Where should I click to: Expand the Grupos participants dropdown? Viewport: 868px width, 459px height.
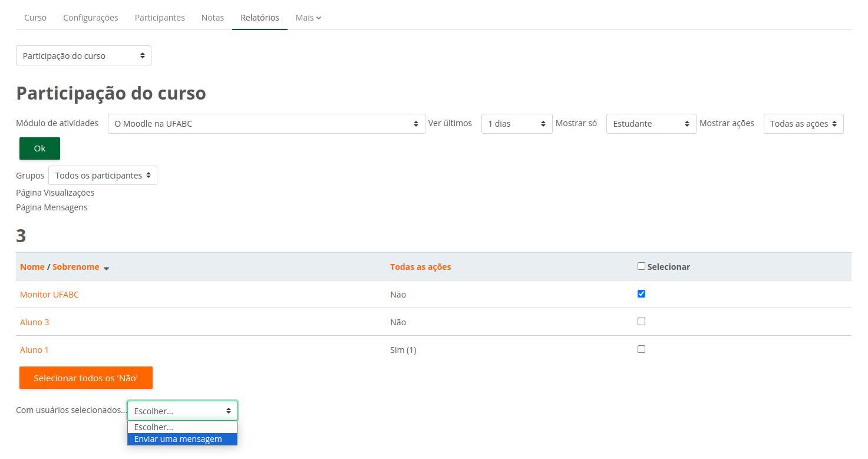click(103, 176)
